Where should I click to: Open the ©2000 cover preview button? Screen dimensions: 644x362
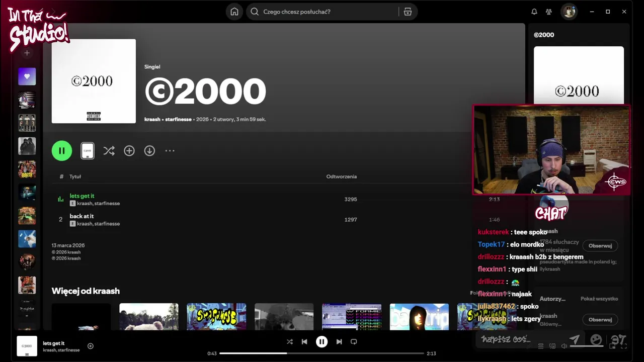click(x=88, y=150)
